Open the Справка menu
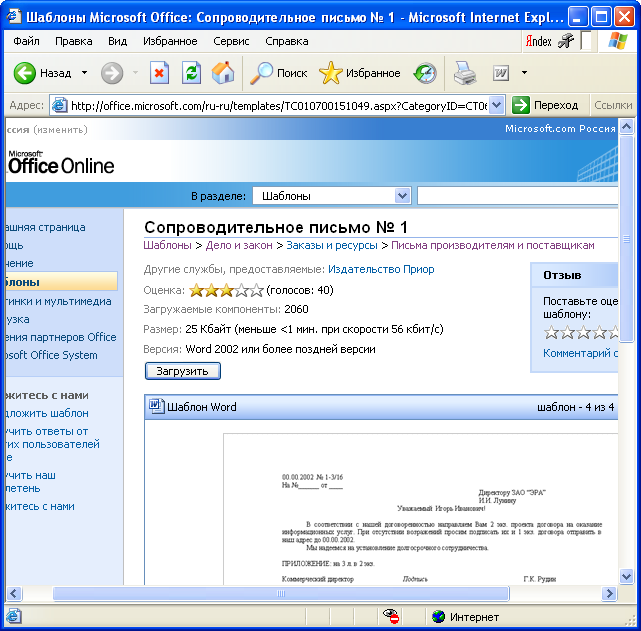Viewport: 641px width, 631px height. click(x=287, y=41)
